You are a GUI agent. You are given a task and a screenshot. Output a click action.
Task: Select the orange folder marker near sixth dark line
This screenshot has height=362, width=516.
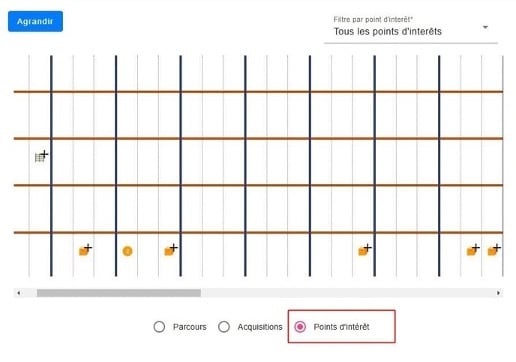click(363, 251)
